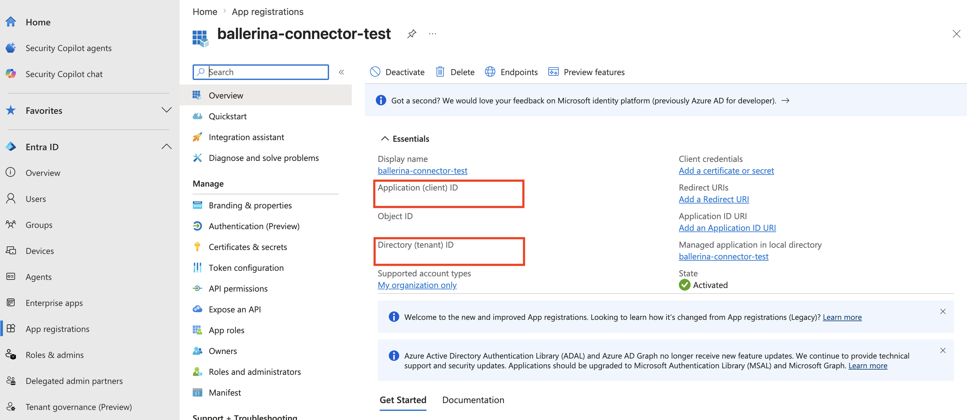Click the Groups people icon

coord(11,225)
